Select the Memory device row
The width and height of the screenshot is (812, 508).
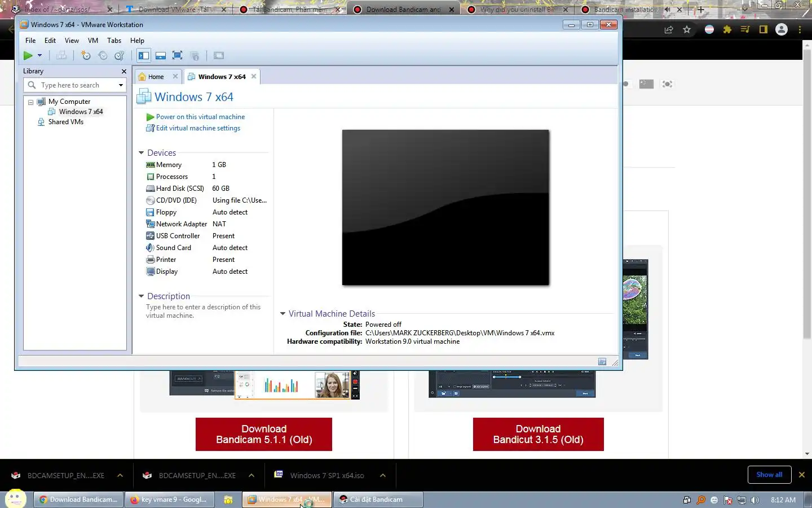click(x=206, y=165)
